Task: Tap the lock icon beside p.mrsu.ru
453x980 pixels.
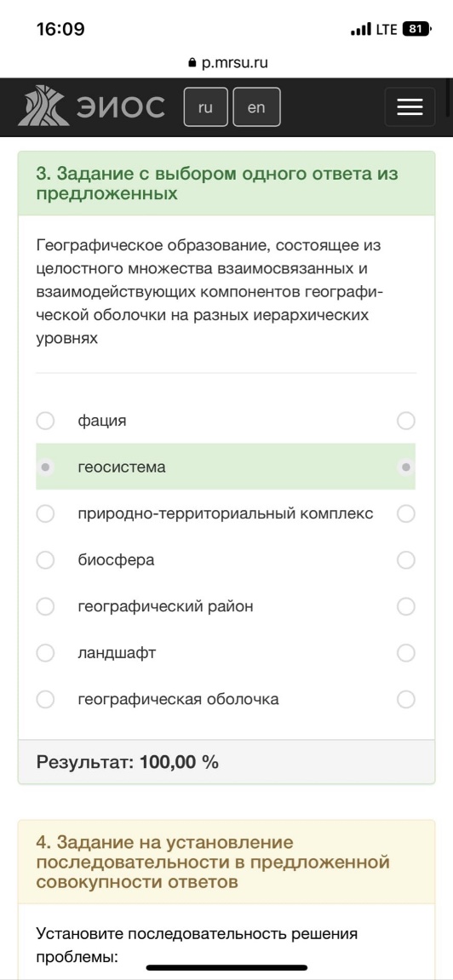Action: (x=192, y=63)
